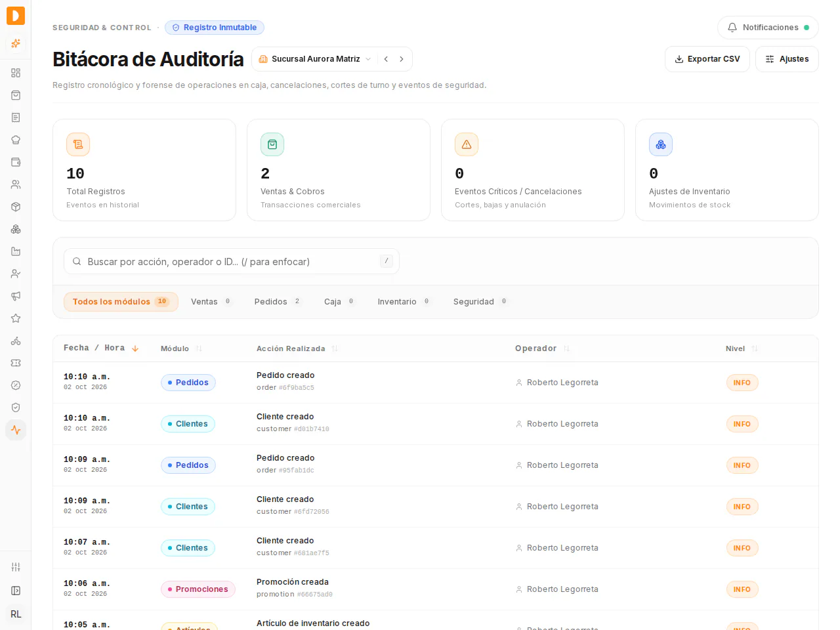840x630 pixels.
Task: Toggle the sidebar panel collapse icon
Action: click(x=16, y=591)
